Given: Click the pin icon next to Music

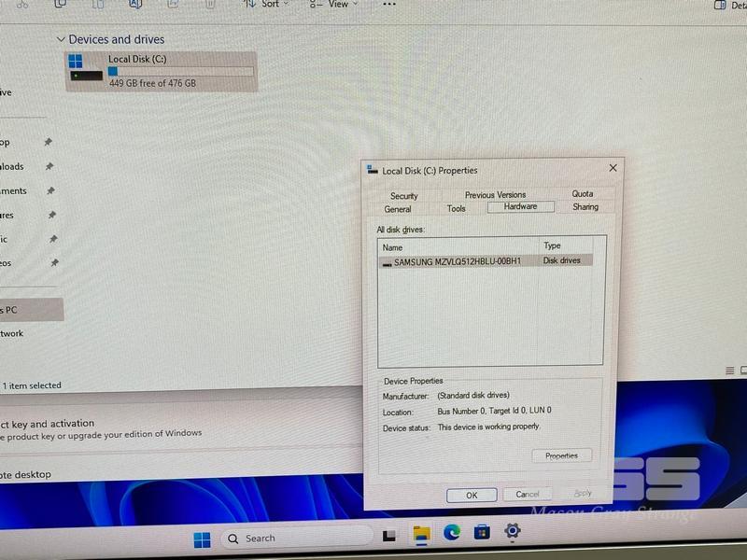Looking at the screenshot, I should [x=53, y=239].
